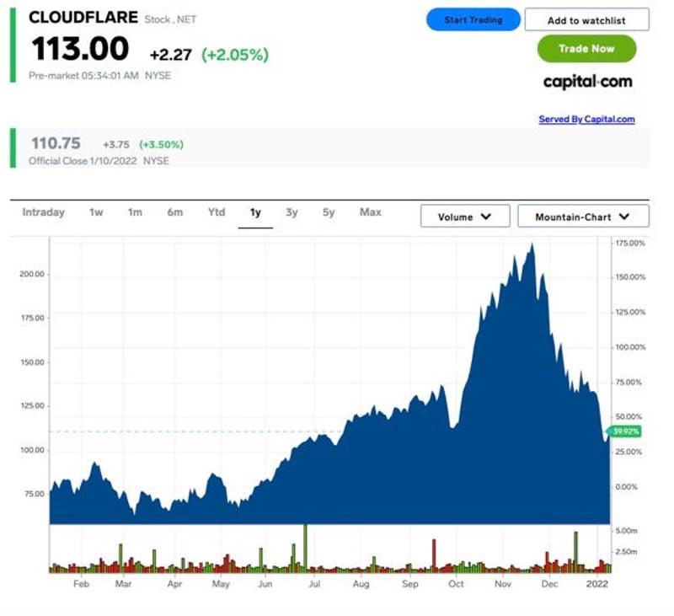Click the +3.50% close change value

click(x=161, y=144)
